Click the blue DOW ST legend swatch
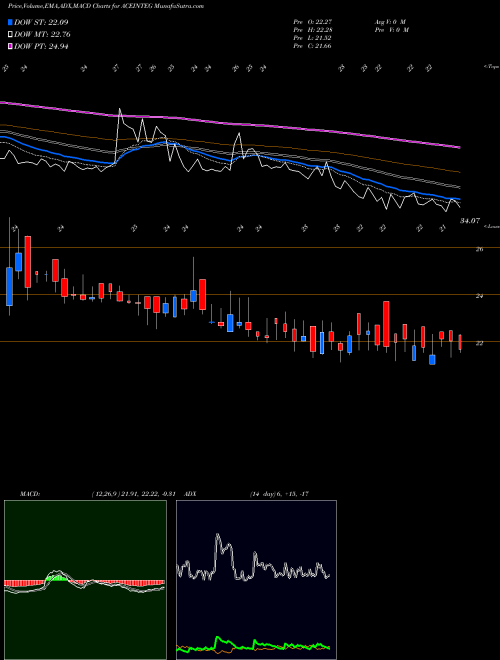Viewport: 500px width, 660px height. point(11,22)
